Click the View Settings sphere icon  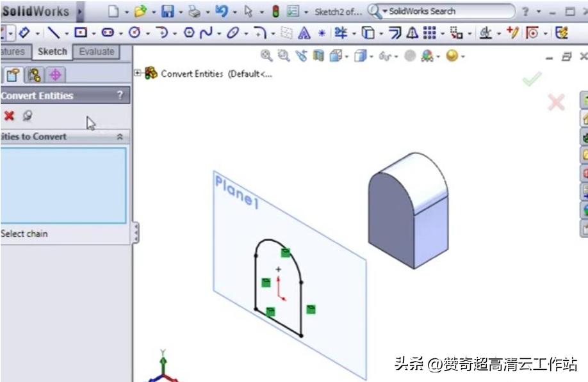pyautogui.click(x=452, y=56)
